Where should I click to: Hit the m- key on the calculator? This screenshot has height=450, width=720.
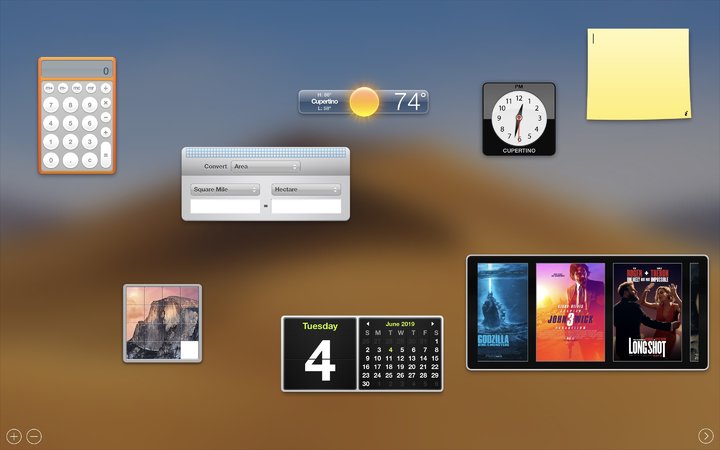click(x=63, y=88)
